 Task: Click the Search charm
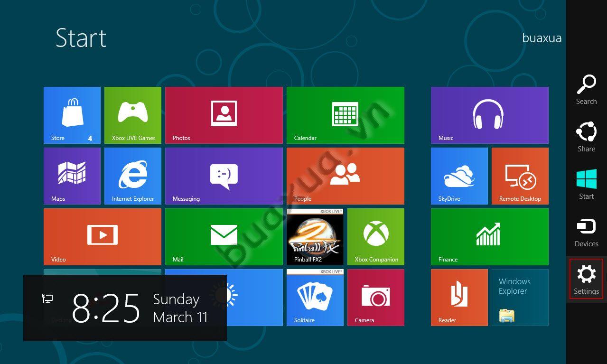[x=587, y=90]
